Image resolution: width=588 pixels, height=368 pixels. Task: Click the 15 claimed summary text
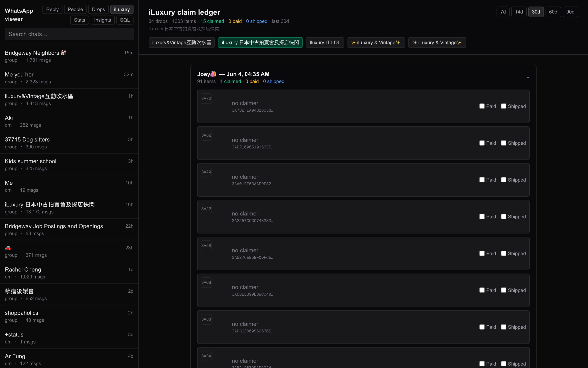pyautogui.click(x=212, y=21)
